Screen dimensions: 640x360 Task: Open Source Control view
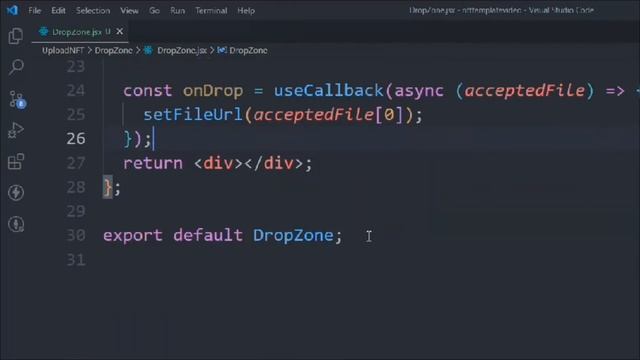(x=17, y=99)
